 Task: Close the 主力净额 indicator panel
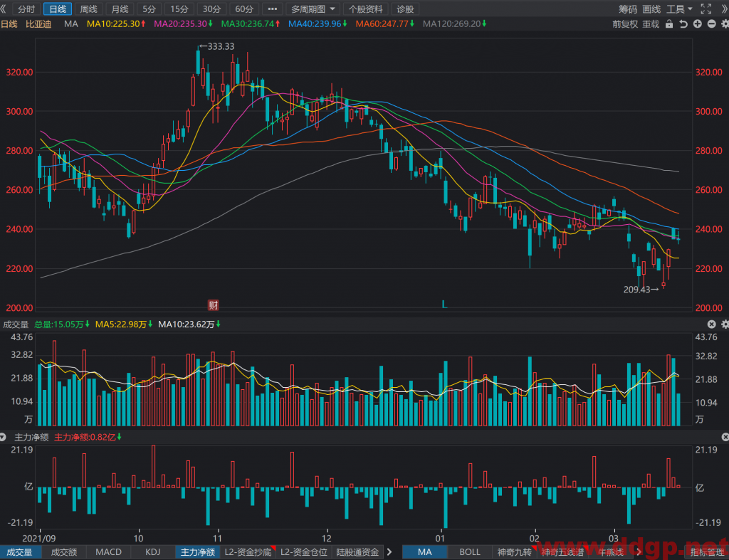(x=725, y=437)
